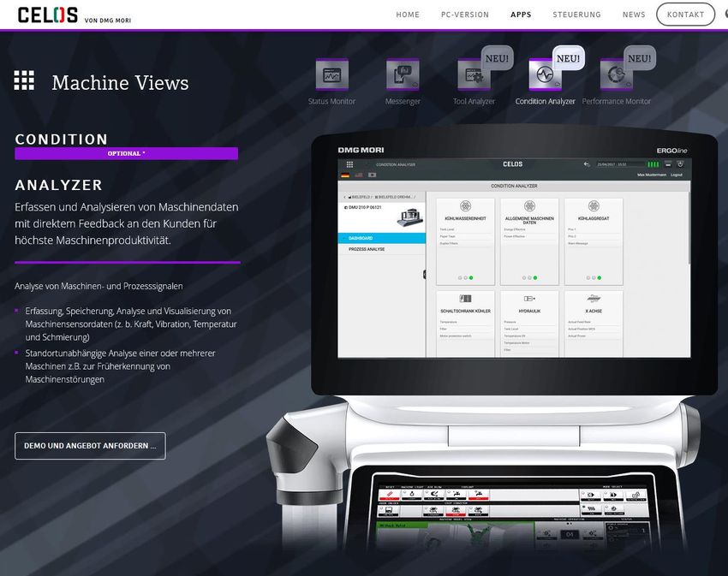Select DASHBOARD in the sidebar
This screenshot has width=728, height=576.
382,238
